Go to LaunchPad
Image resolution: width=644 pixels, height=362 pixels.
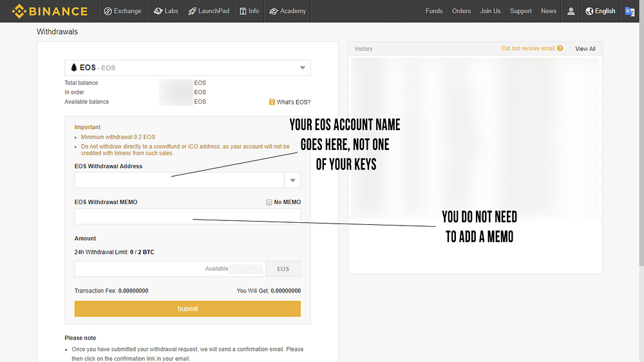coord(209,11)
